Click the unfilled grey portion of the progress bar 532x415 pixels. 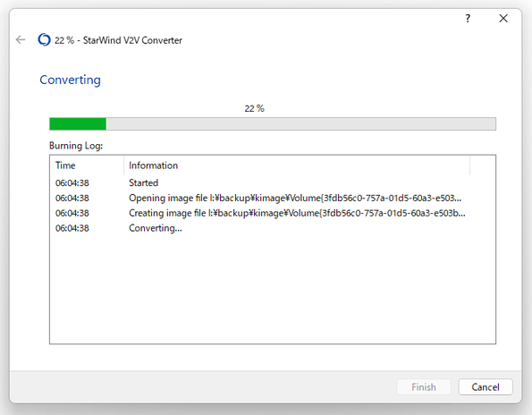tap(301, 123)
